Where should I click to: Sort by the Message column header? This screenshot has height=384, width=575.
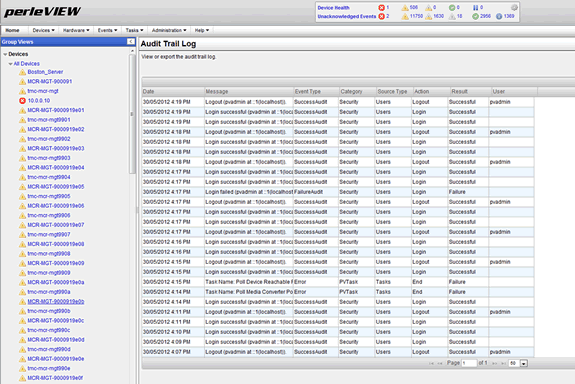click(x=249, y=92)
